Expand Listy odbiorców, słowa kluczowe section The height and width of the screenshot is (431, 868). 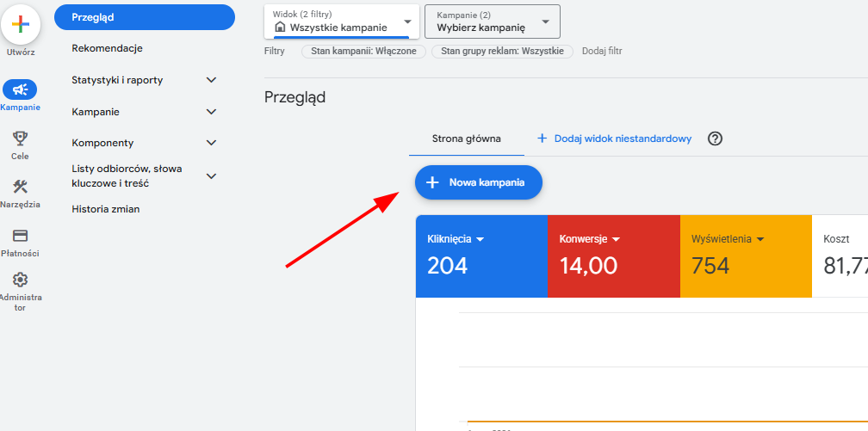(x=212, y=176)
